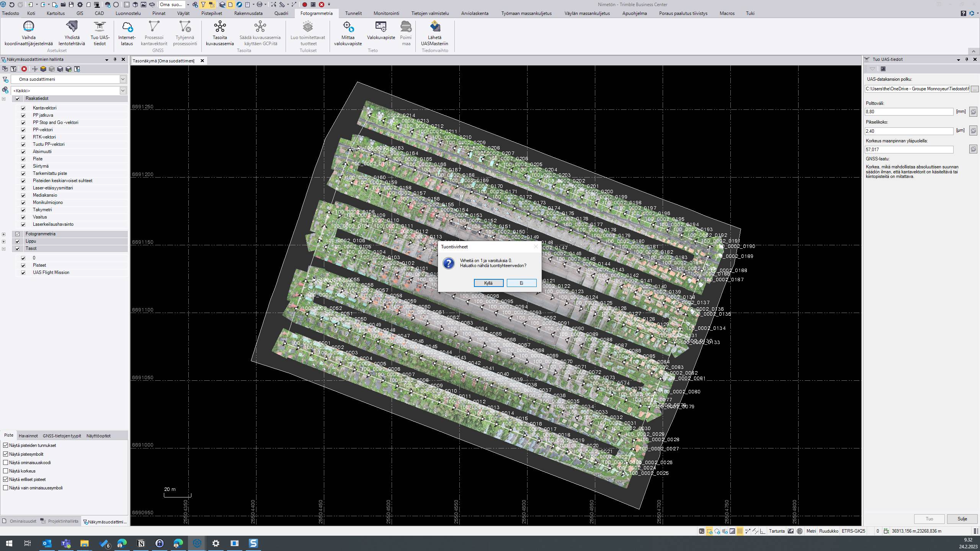The height and width of the screenshot is (551, 980).
Task: Toggle RTK-vektori checkbox
Action: 23,137
